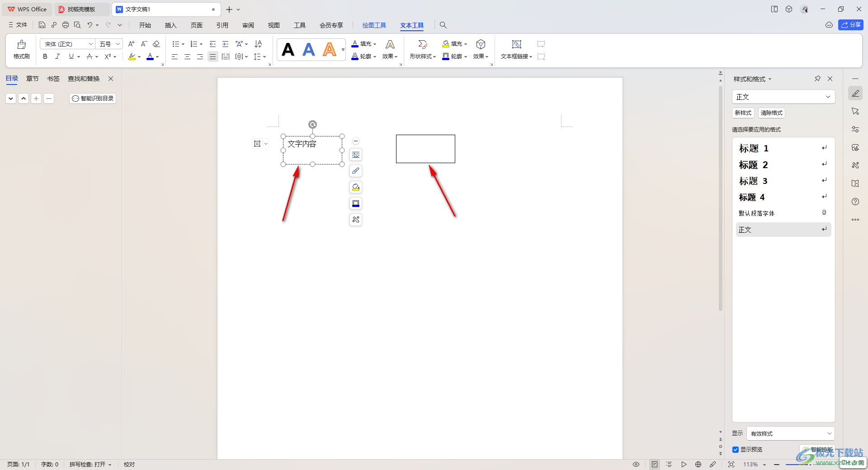Expand bullet list dropdown arrow
The height and width of the screenshot is (470, 868).
183,44
